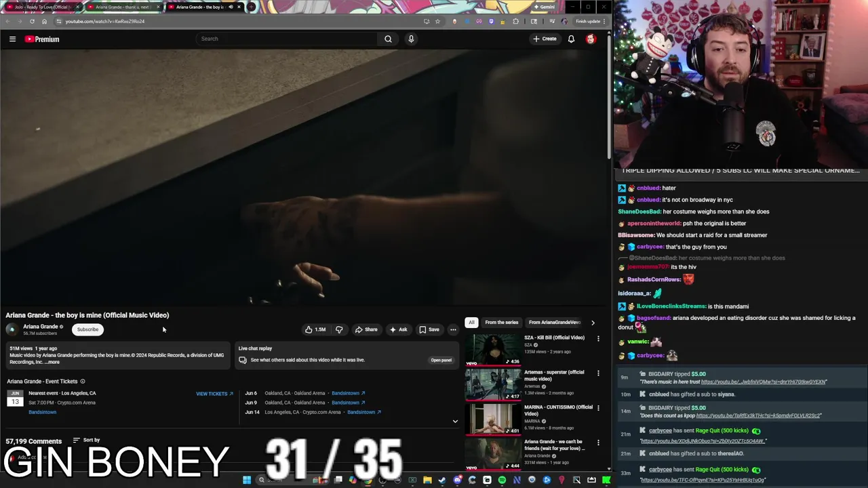Dislike the video with thumbs down

coord(339,329)
